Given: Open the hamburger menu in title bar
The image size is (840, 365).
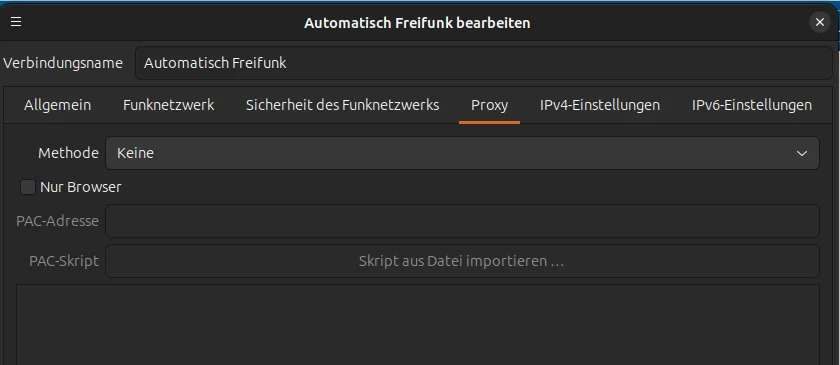Looking at the screenshot, I should pos(16,22).
